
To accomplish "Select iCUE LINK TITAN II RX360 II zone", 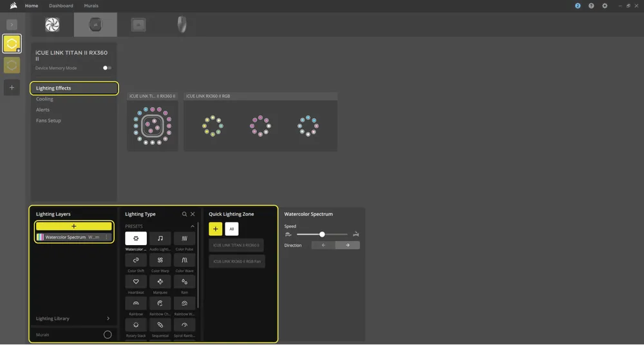I will [236, 245].
